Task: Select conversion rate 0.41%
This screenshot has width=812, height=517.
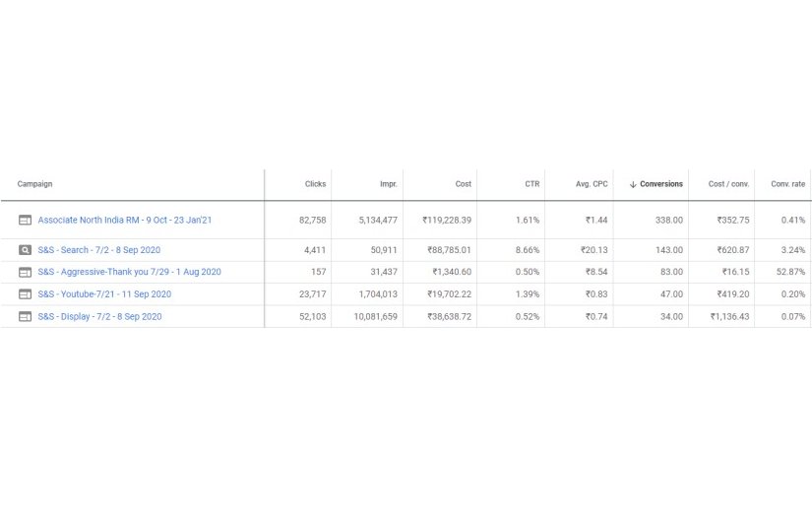Action: [x=793, y=221]
